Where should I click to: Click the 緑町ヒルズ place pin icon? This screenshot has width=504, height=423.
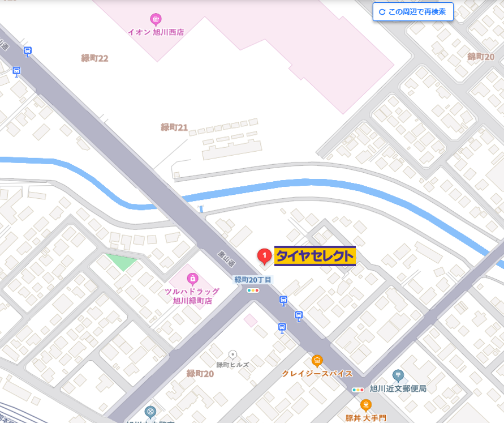pos(232,355)
